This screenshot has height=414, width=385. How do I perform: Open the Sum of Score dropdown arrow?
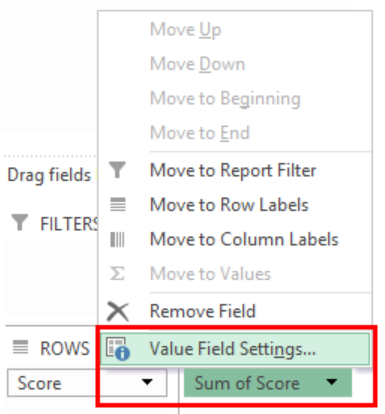332,382
